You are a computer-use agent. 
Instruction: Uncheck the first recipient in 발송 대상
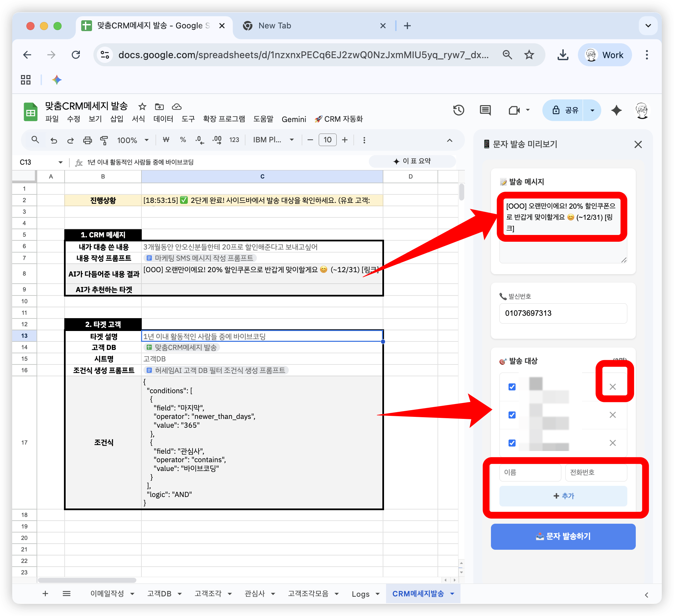[x=512, y=387]
